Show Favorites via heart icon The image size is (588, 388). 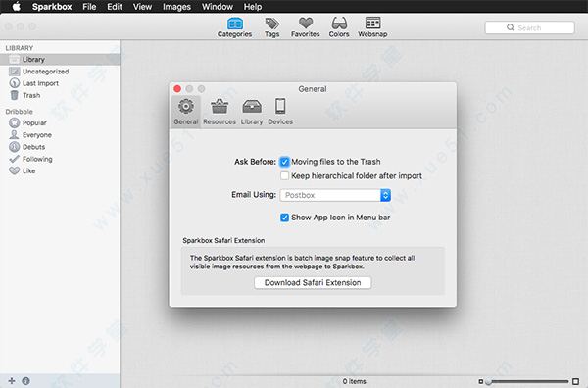pos(305,27)
